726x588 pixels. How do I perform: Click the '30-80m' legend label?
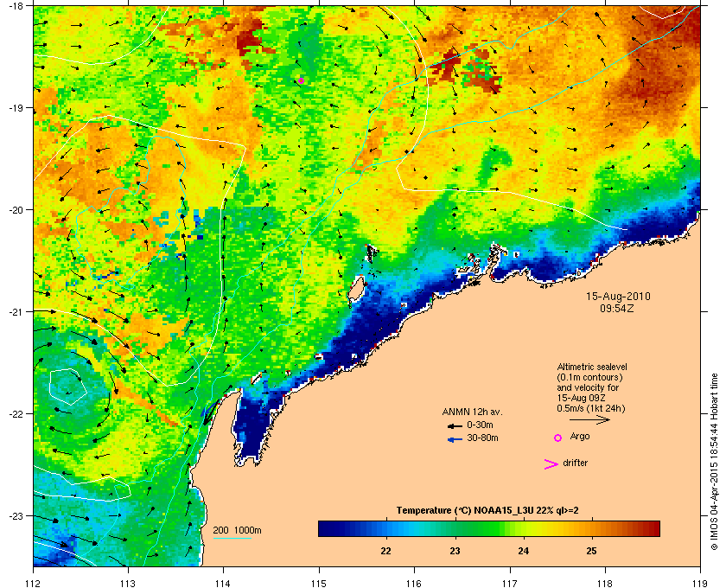482,438
